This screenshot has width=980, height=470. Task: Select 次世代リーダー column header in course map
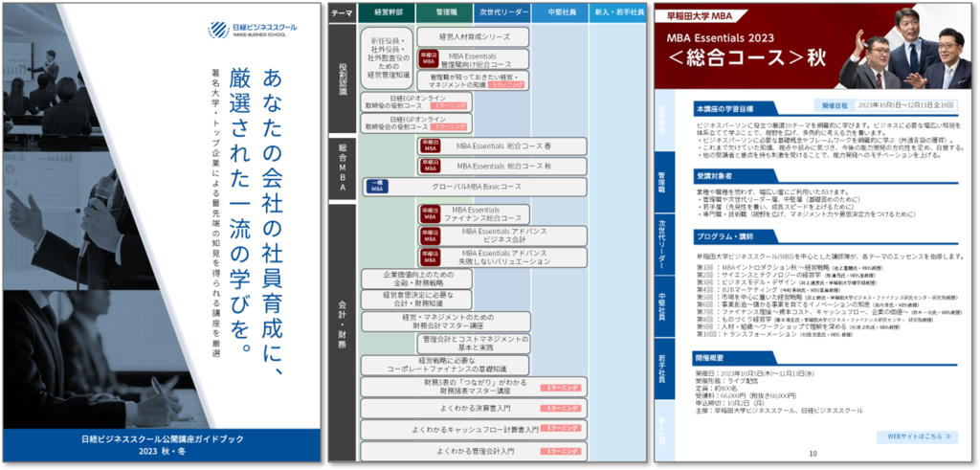tap(501, 12)
